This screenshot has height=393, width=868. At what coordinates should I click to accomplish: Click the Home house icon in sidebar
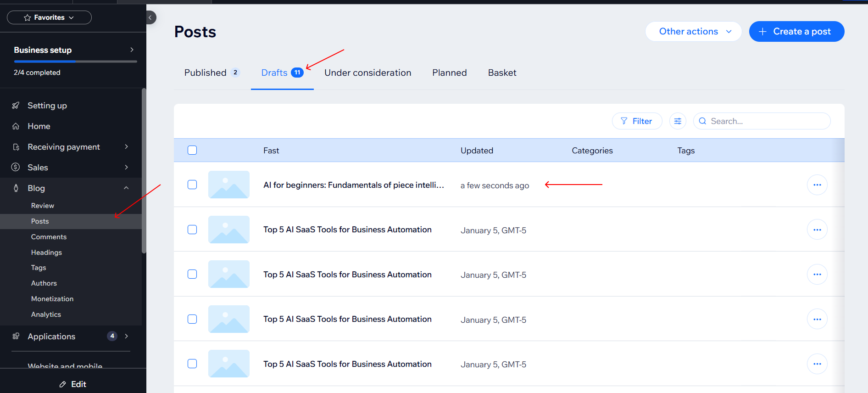coord(16,126)
